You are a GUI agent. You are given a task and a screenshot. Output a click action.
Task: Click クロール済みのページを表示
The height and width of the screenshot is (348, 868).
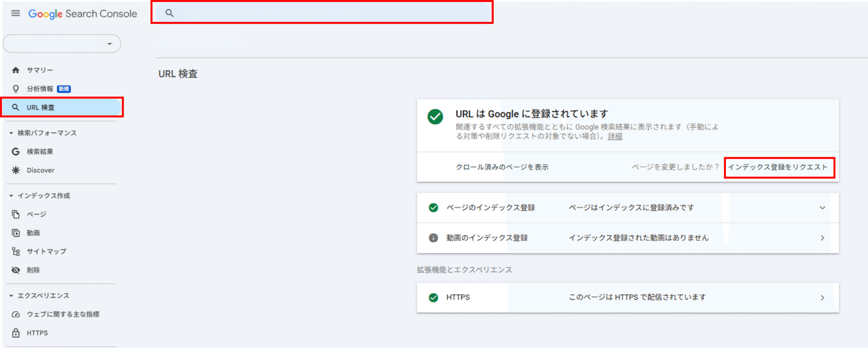tap(502, 167)
